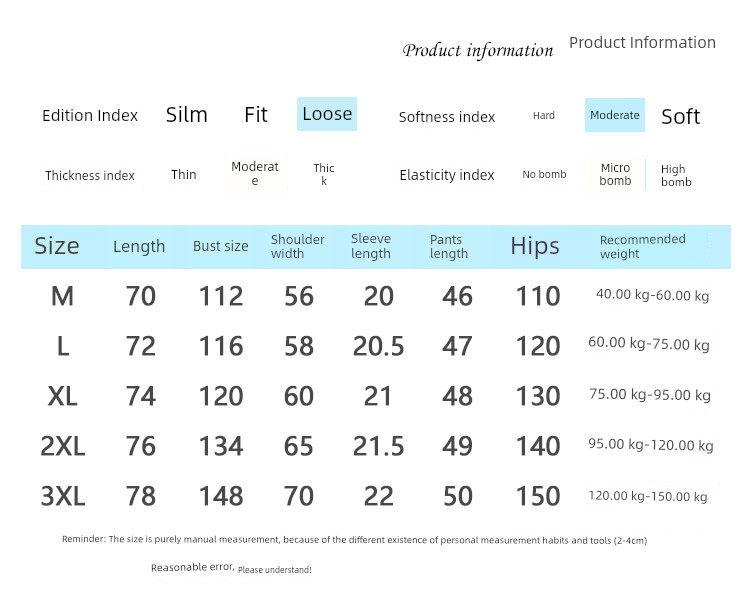750x592 pixels.
Task: Pick the Fit edition option
Action: [256, 115]
